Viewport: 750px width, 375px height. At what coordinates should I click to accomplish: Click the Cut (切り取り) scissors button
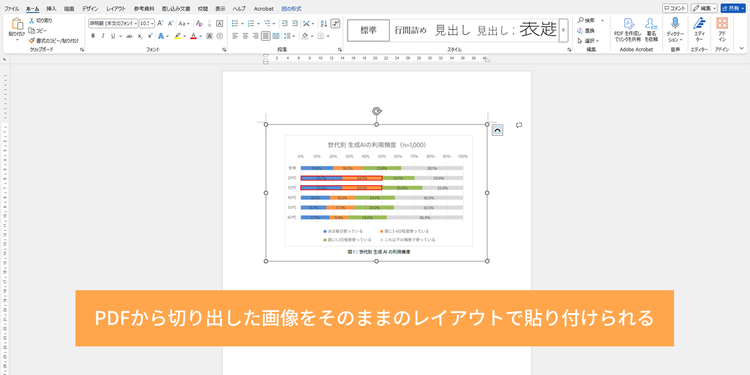coord(41,21)
